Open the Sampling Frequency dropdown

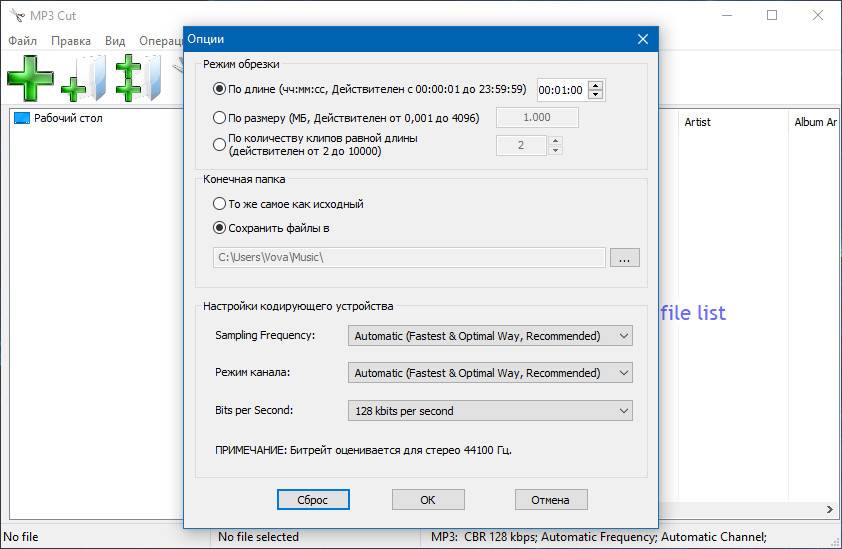(490, 336)
